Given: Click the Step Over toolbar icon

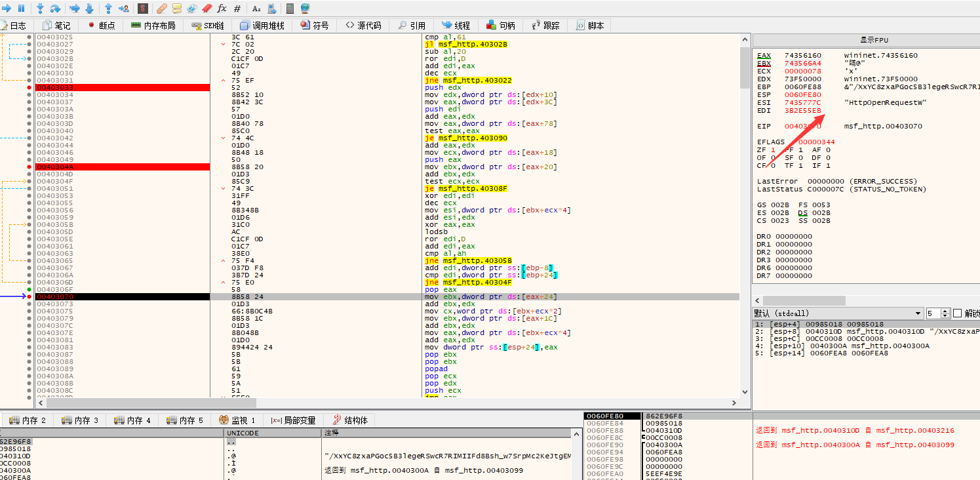Looking at the screenshot, I should [x=55, y=9].
